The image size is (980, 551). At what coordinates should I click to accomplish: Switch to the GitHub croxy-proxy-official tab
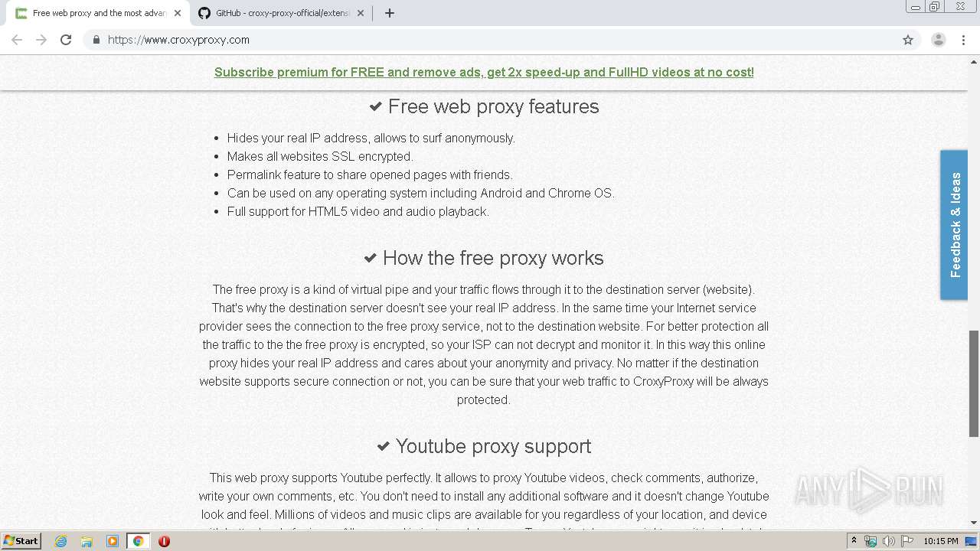pos(281,13)
